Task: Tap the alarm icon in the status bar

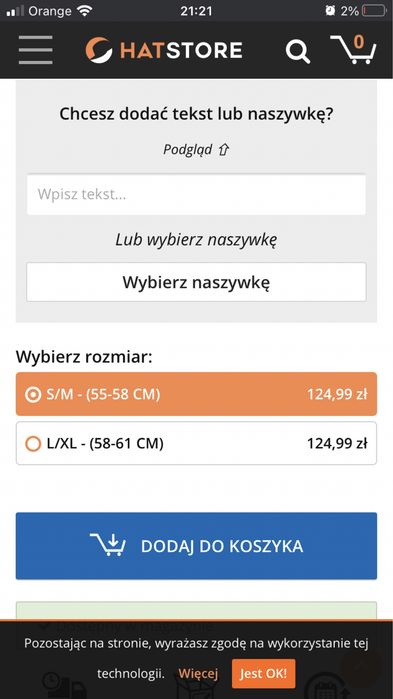Action: point(330,11)
